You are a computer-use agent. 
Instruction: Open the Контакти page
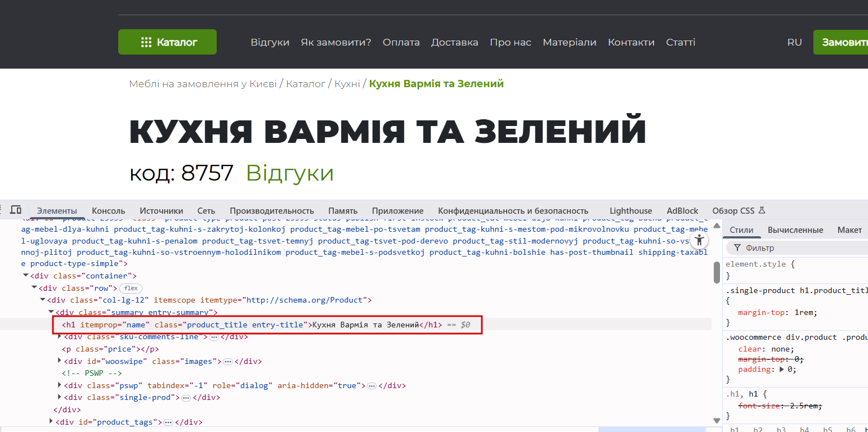point(632,42)
